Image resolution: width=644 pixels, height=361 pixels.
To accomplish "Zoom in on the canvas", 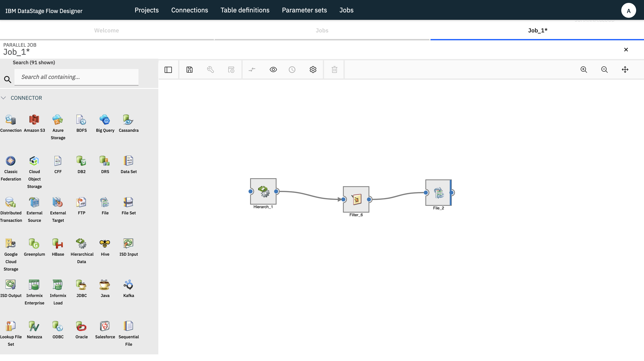I will pyautogui.click(x=584, y=69).
